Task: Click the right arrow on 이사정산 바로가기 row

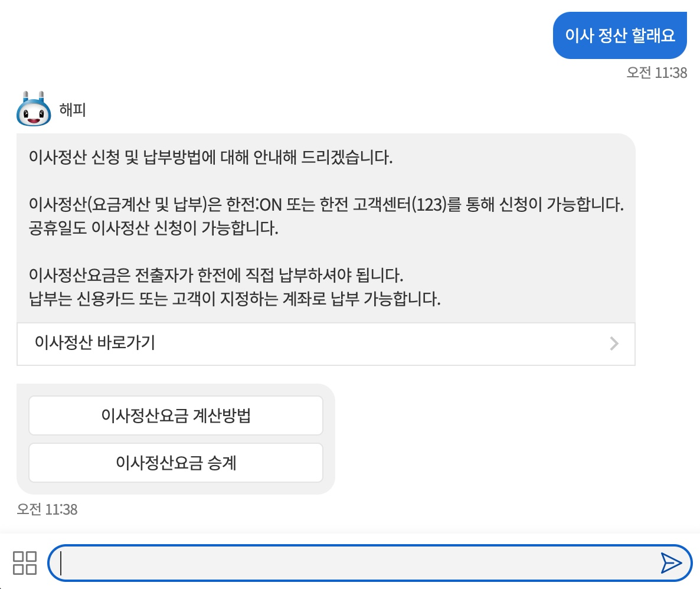Action: 614,344
